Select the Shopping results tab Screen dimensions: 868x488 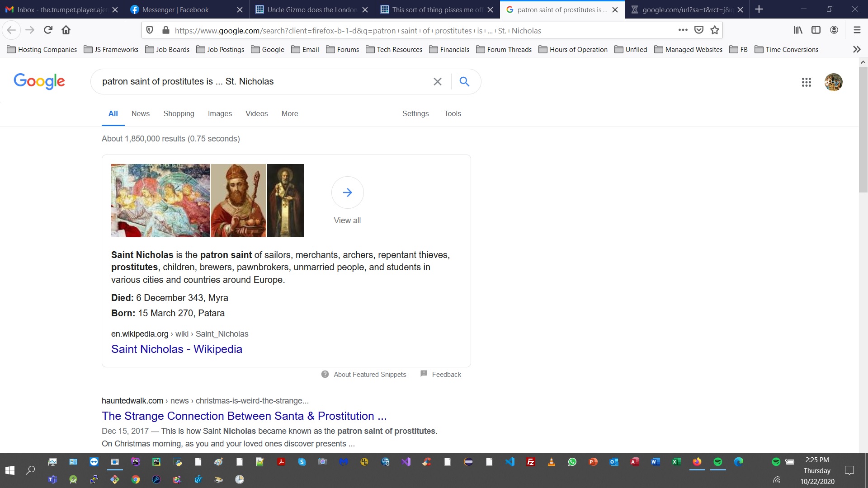pos(179,114)
